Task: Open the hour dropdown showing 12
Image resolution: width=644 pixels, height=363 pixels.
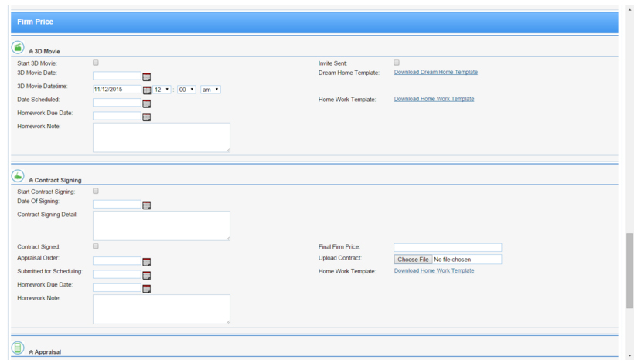Action: pos(162,90)
